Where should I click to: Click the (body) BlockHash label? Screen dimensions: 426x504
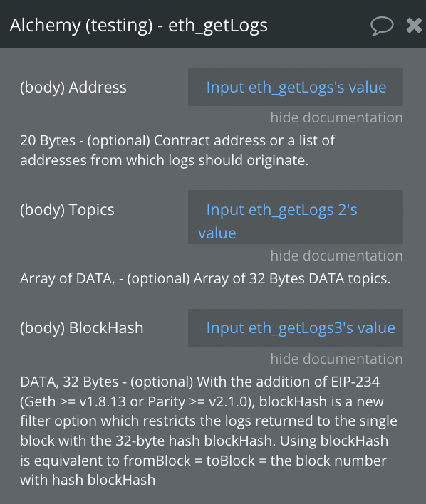[x=82, y=328]
